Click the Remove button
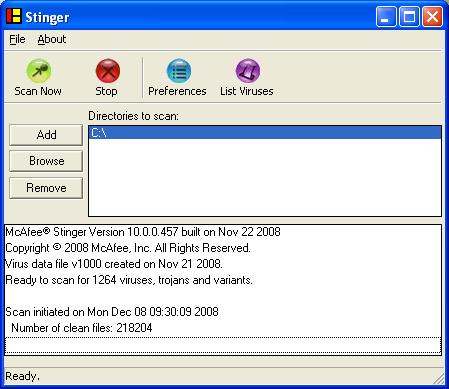Screen dimensions: 449x389 coord(46,188)
